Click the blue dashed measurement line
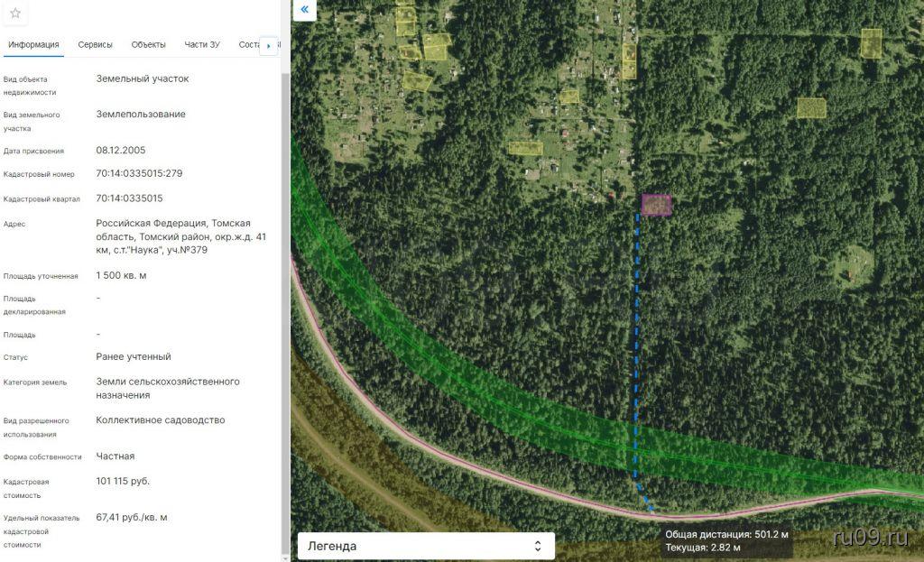924x562 pixels. click(x=637, y=361)
